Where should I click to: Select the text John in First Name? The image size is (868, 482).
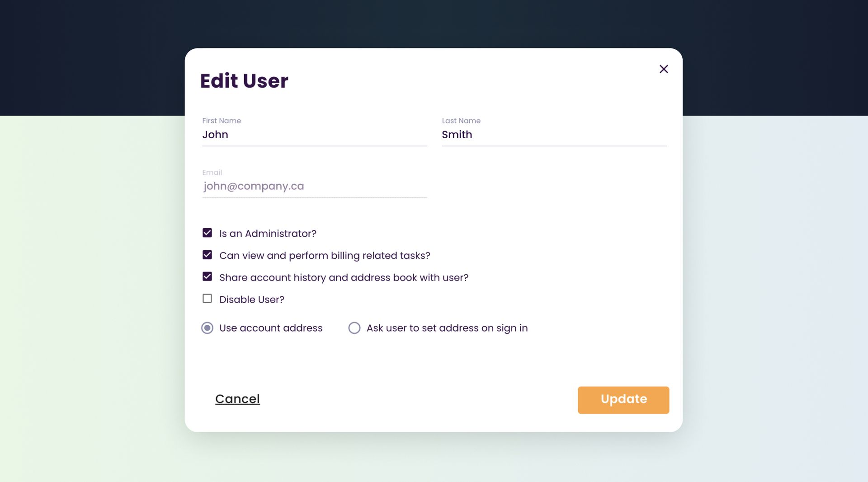coord(215,135)
